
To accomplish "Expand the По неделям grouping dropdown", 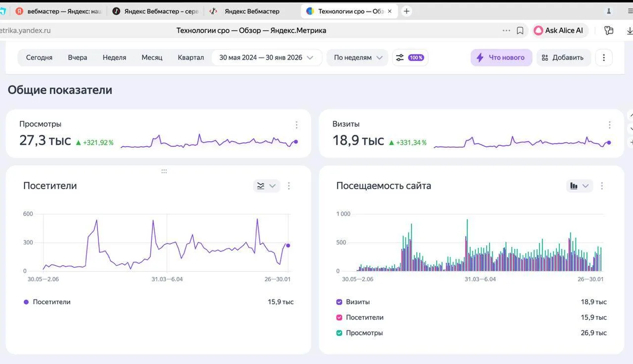I will click(x=358, y=57).
